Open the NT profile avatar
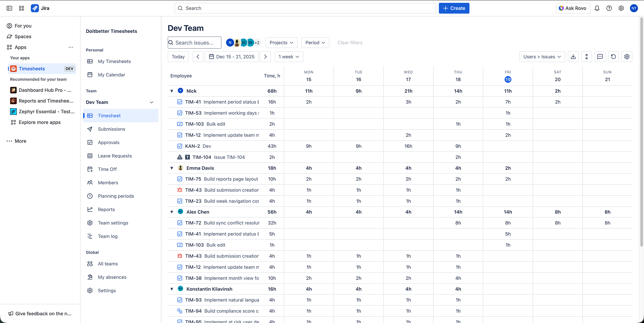Screen dimensions: 644x323 [634, 8]
